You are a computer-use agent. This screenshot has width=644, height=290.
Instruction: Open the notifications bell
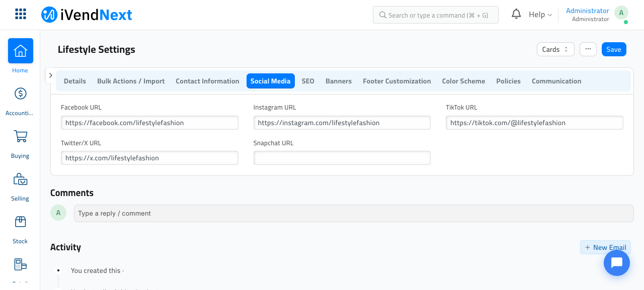coord(516,14)
